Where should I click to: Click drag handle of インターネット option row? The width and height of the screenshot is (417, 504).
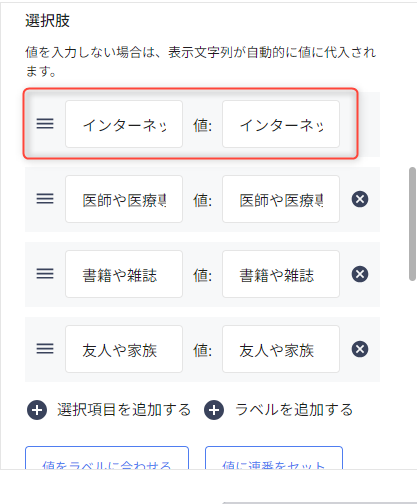[x=45, y=124]
